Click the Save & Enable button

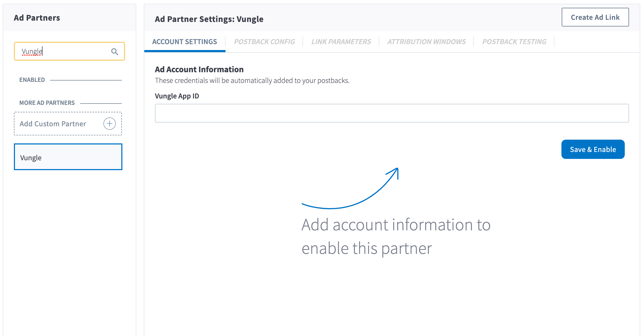pos(593,149)
